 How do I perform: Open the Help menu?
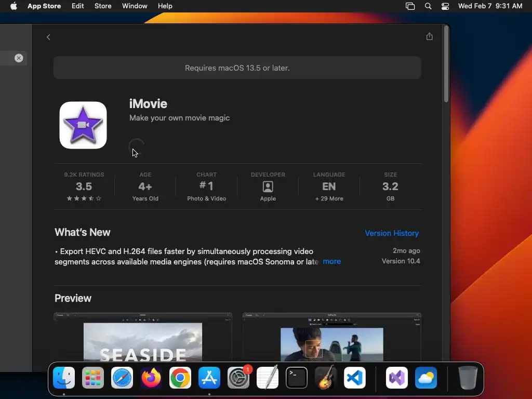click(x=165, y=6)
